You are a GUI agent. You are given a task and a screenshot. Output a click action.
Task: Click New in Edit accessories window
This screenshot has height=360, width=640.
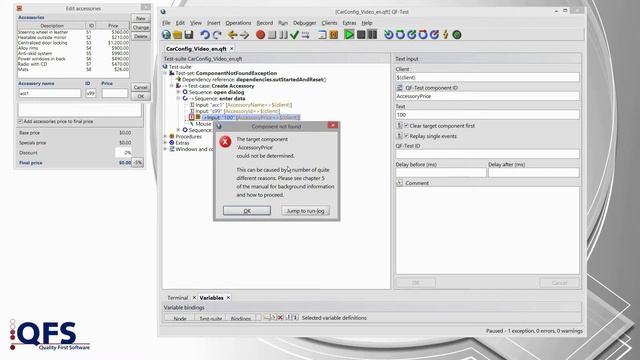(141, 18)
